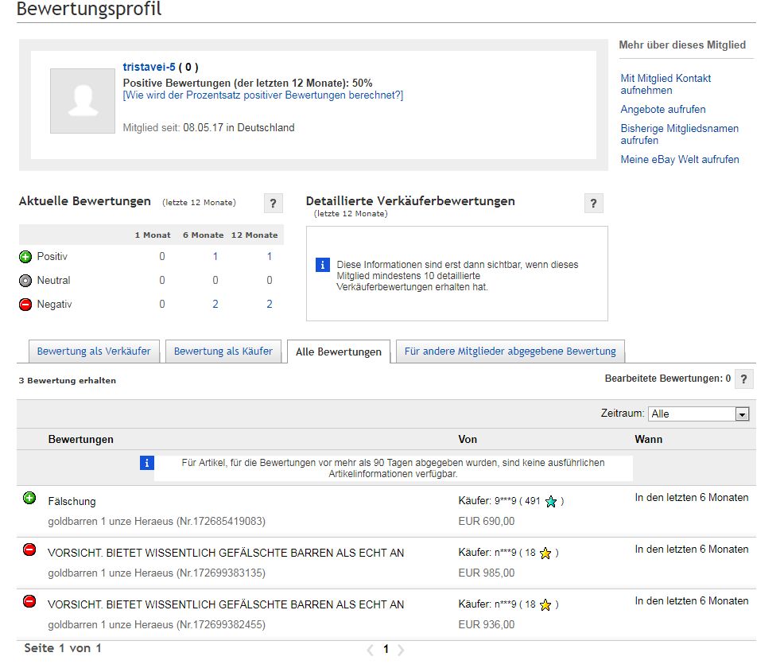The image size is (784, 672).
Task: Click the profile avatar placeholder image
Action: [83, 101]
